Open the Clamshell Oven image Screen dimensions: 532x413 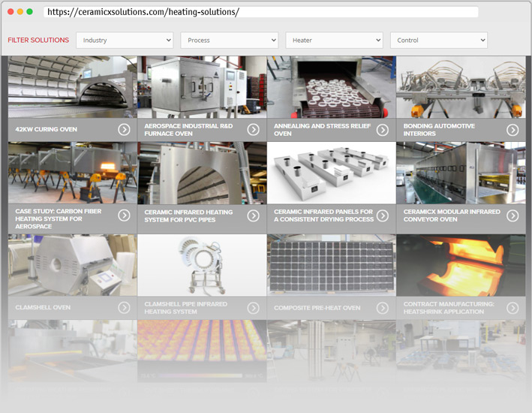point(73,265)
